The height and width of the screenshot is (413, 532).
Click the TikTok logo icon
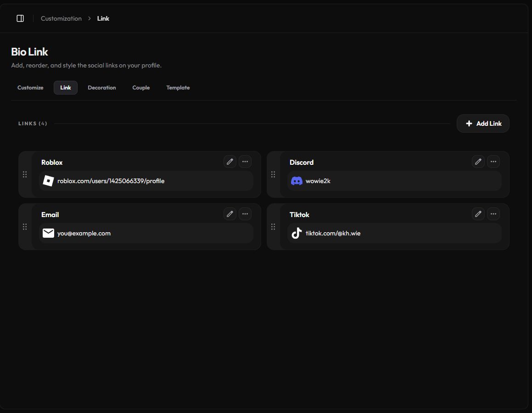click(297, 233)
